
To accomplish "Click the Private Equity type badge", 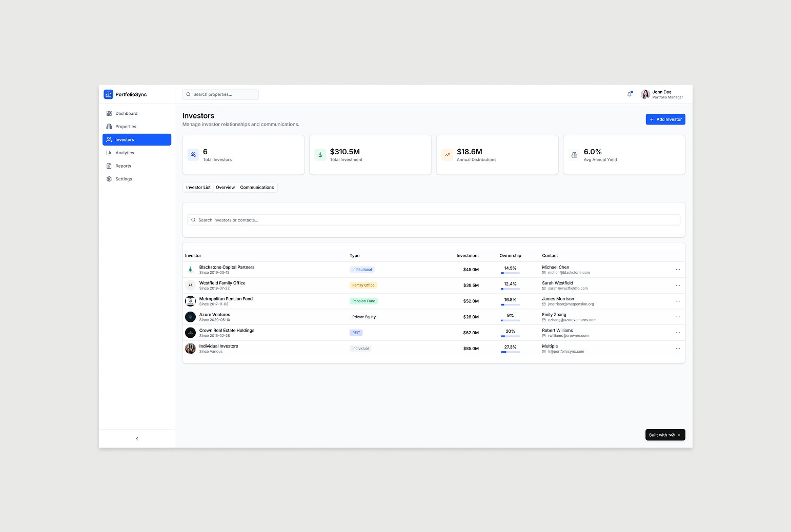I will click(364, 317).
